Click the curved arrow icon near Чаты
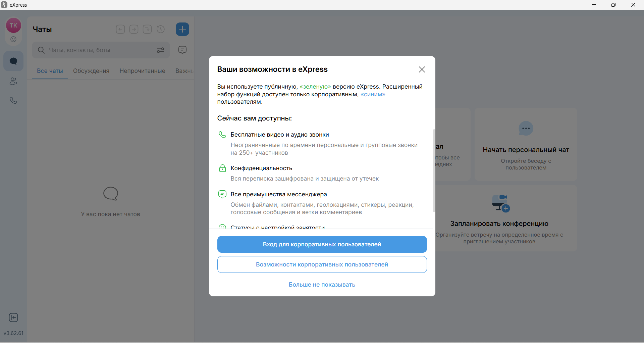 coord(147,29)
